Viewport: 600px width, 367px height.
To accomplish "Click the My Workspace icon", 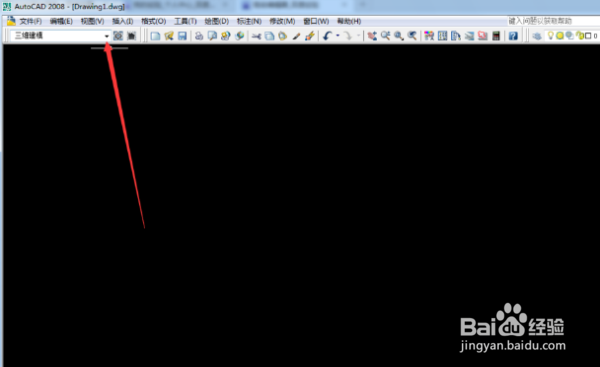I will 131,36.
